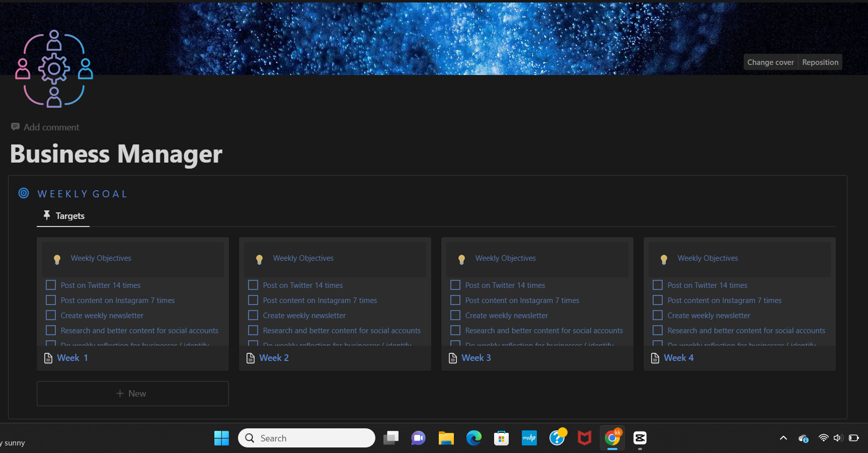Click the Business Manager page icon
This screenshot has height=453, width=868.
pyautogui.click(x=54, y=68)
